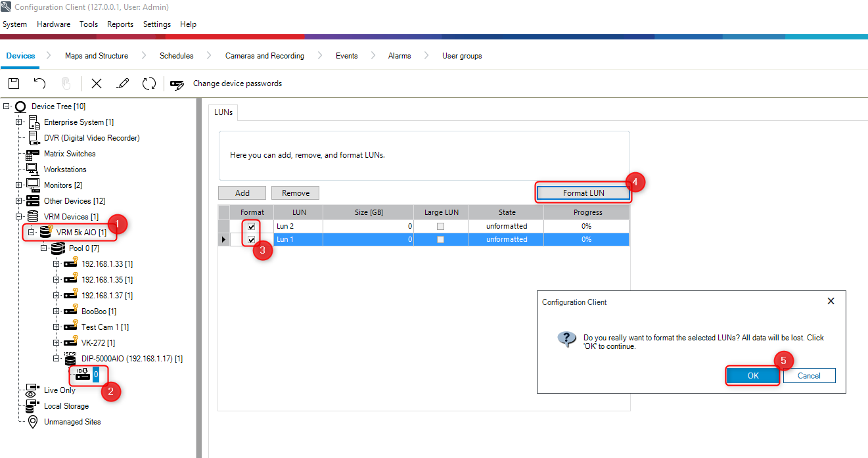
Task: Click the Refresh circular arrows icon
Action: (x=149, y=83)
